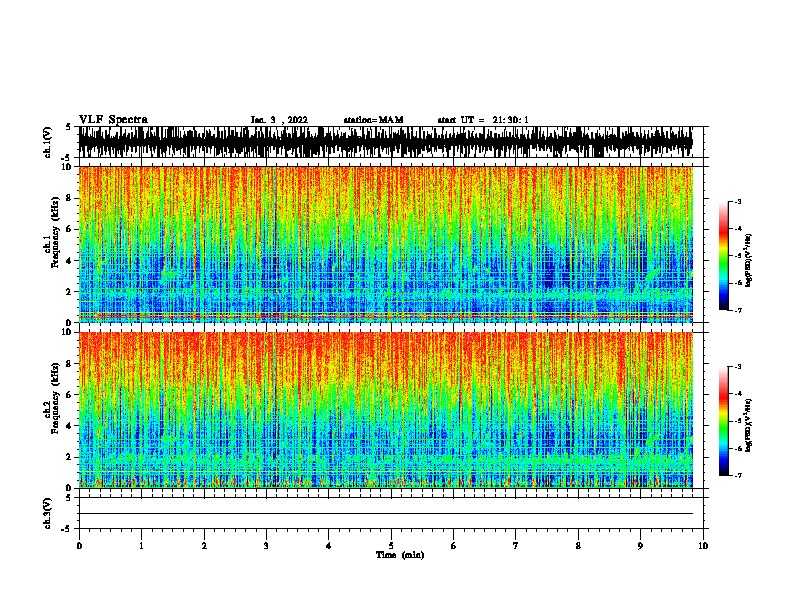Click the flat ch.3(V) trace line
792x612 pixels.
point(385,514)
